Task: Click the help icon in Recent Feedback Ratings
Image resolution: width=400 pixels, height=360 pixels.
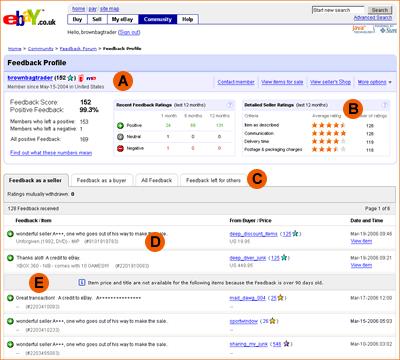Action: pos(229,105)
